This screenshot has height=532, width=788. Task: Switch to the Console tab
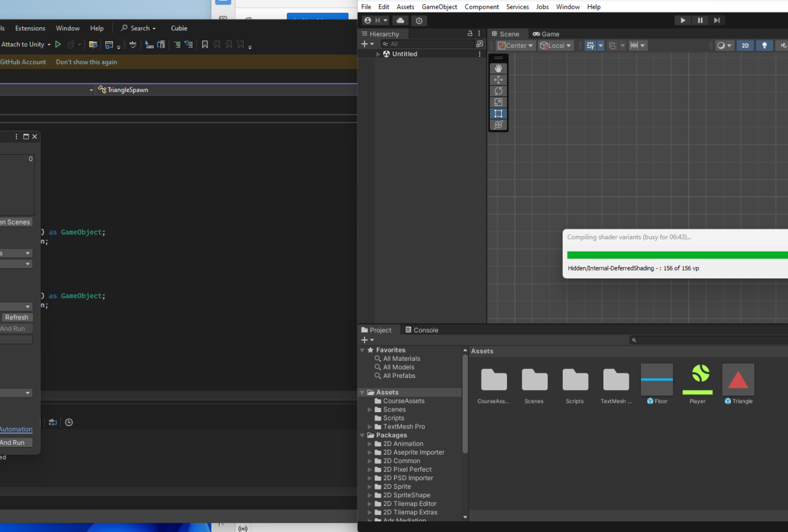(x=421, y=330)
